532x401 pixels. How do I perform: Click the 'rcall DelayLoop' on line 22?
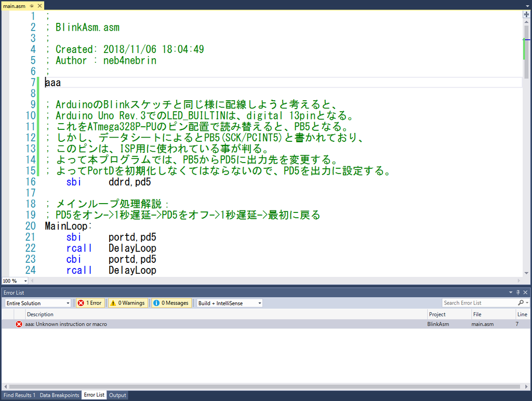(111, 248)
